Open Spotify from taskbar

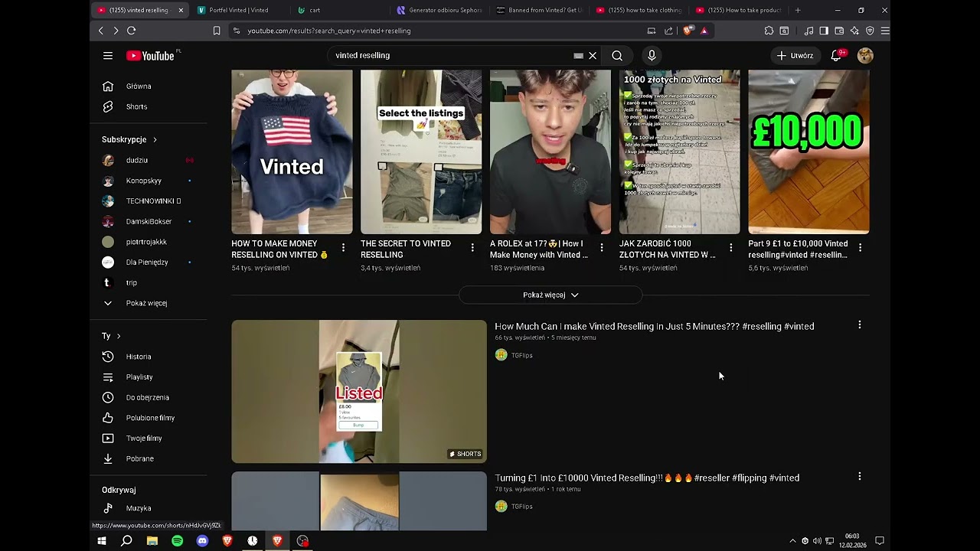pyautogui.click(x=177, y=540)
